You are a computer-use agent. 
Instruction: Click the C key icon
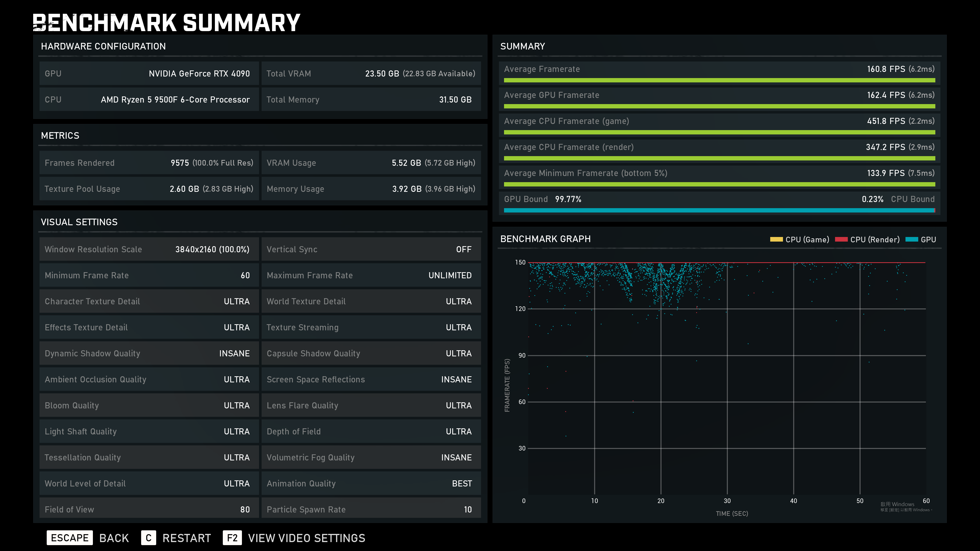coord(148,538)
